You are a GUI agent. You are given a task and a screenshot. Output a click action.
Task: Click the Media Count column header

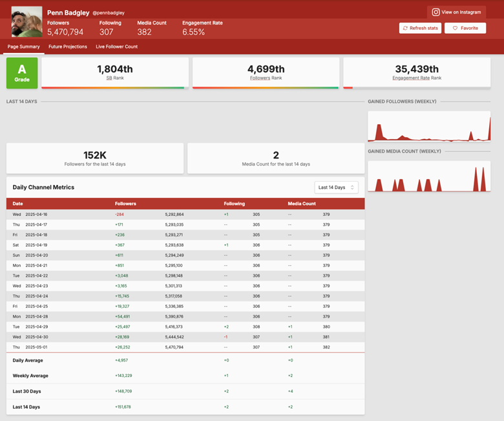[302, 204]
